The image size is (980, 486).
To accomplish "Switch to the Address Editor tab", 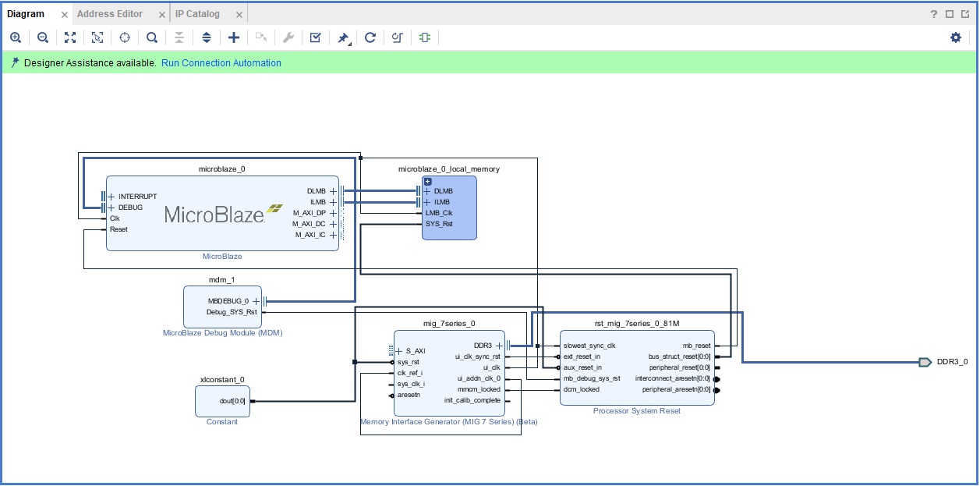I will tap(109, 14).
